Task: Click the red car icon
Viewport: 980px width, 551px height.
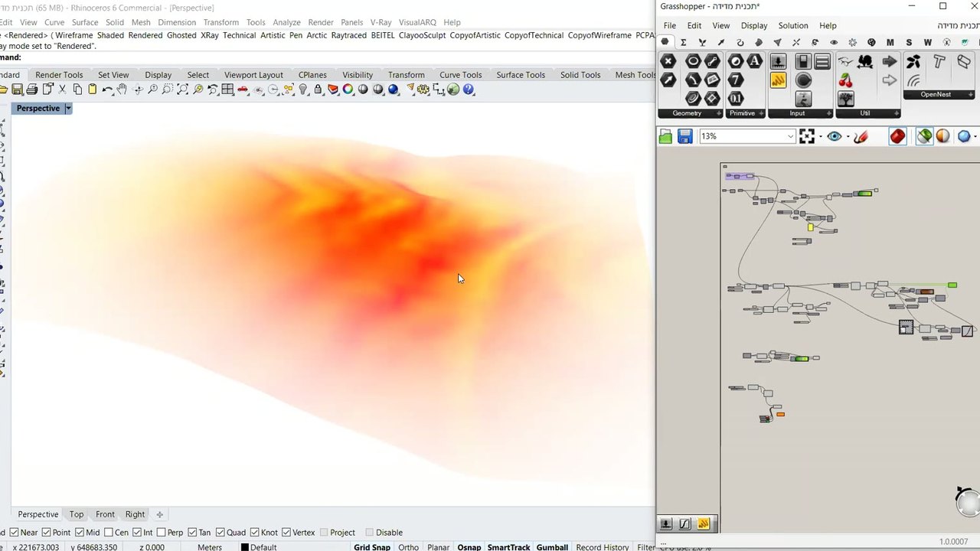Action: [x=243, y=90]
